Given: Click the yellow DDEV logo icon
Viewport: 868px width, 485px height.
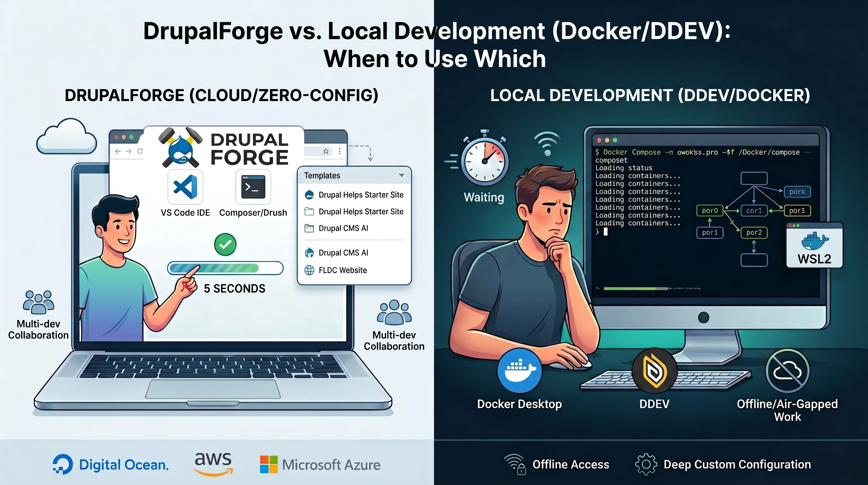Looking at the screenshot, I should 654,371.
